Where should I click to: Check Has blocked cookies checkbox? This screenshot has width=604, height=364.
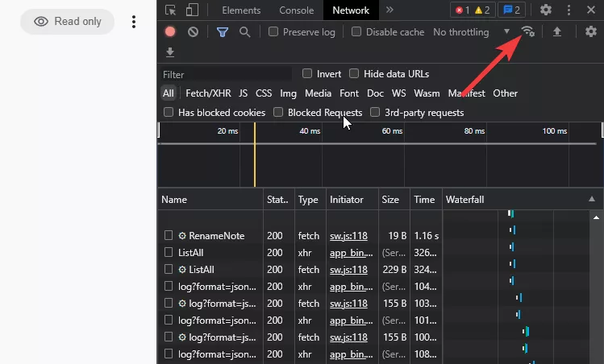[169, 112]
